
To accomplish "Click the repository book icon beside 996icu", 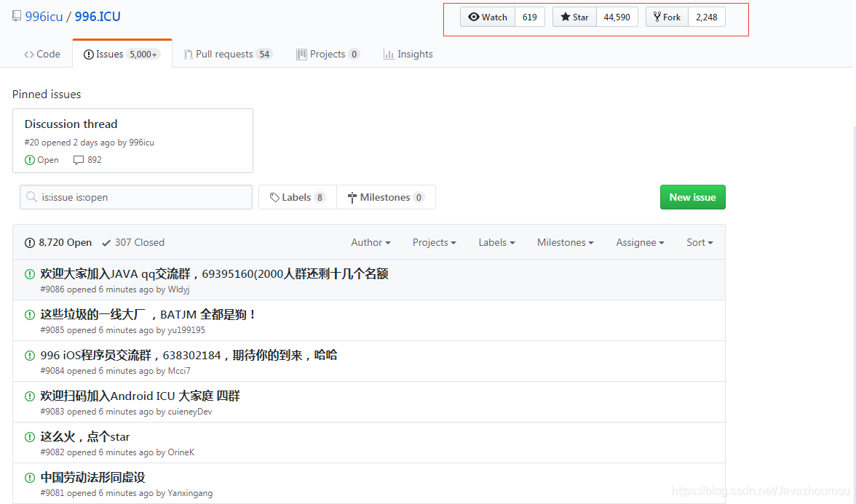I will point(17,16).
